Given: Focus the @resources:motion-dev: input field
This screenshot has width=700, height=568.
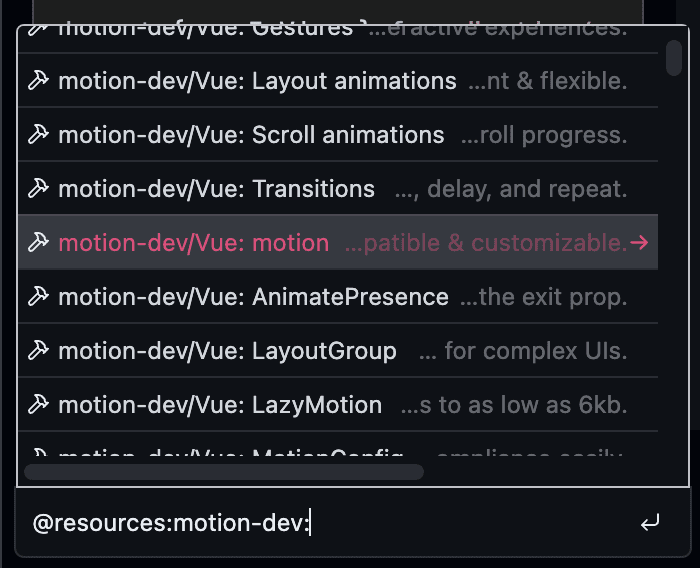Looking at the screenshot, I should [330, 522].
